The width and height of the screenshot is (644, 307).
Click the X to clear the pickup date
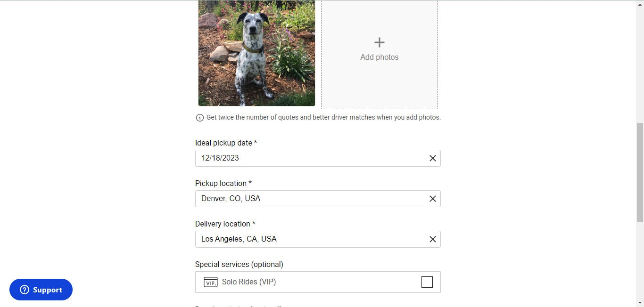[432, 158]
